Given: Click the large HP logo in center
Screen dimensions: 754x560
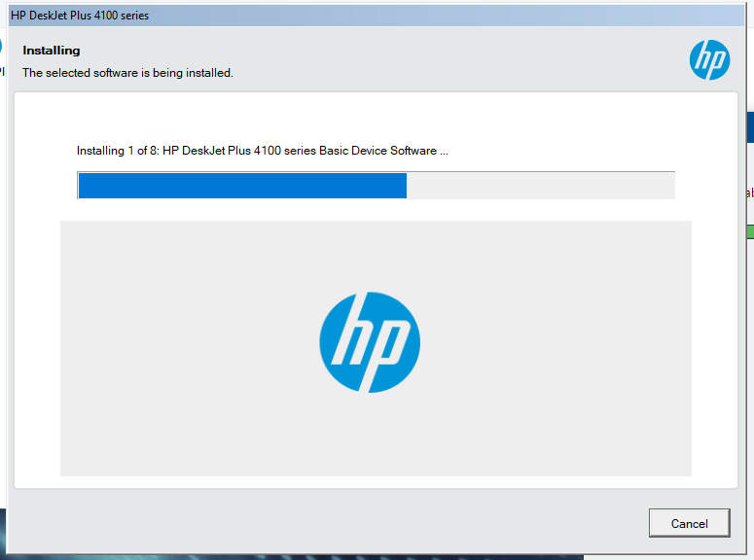Looking at the screenshot, I should coord(370,342).
